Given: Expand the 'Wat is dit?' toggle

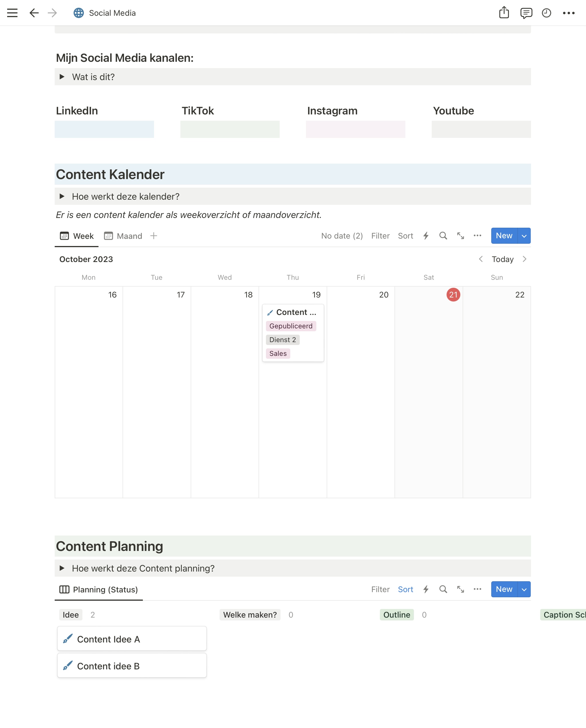Looking at the screenshot, I should point(62,77).
